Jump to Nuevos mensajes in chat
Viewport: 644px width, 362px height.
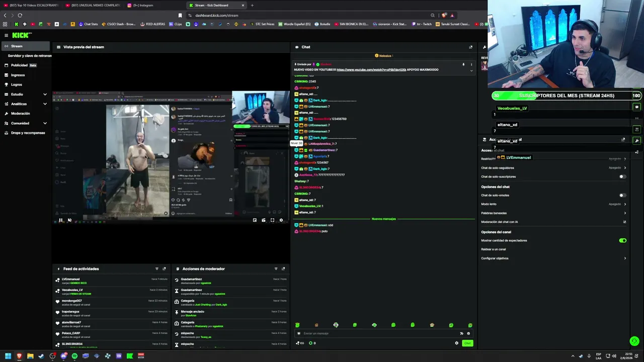(x=383, y=219)
